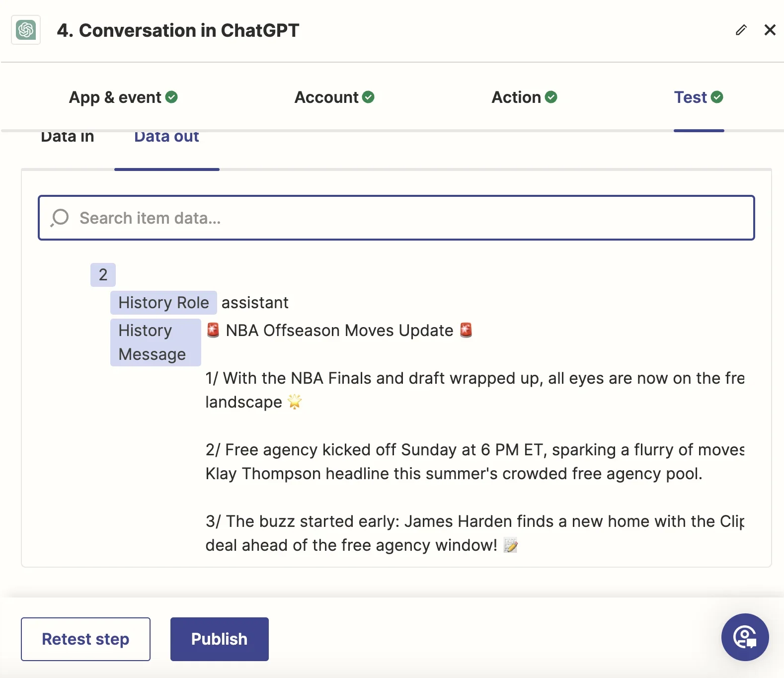784x678 pixels.
Task: Click the green check next to App & event
Action: click(171, 97)
